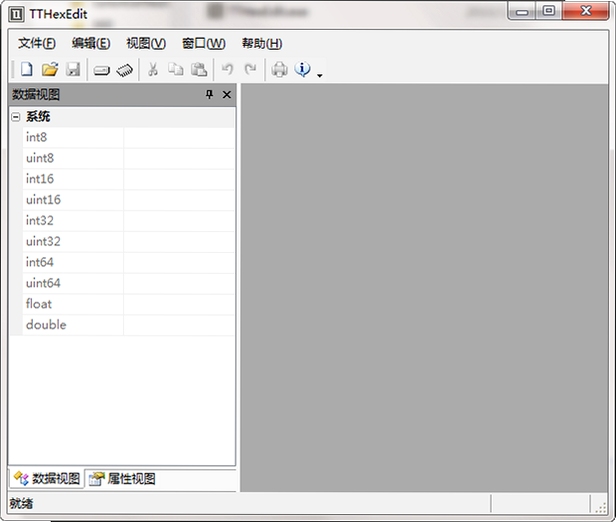Select the float row

128,304
